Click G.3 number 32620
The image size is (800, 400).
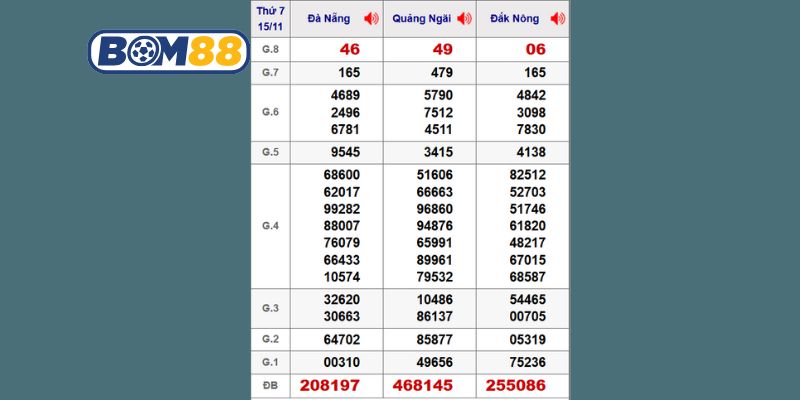click(342, 299)
